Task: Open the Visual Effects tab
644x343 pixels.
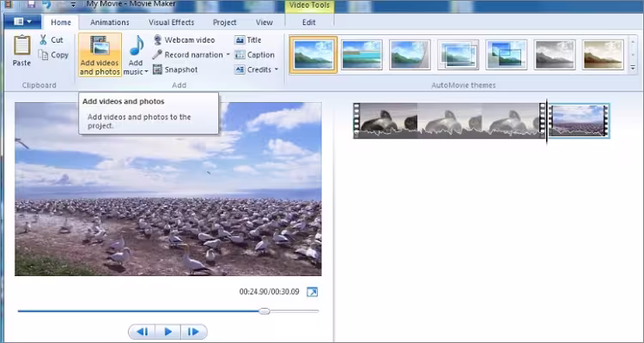Action: pyautogui.click(x=171, y=22)
